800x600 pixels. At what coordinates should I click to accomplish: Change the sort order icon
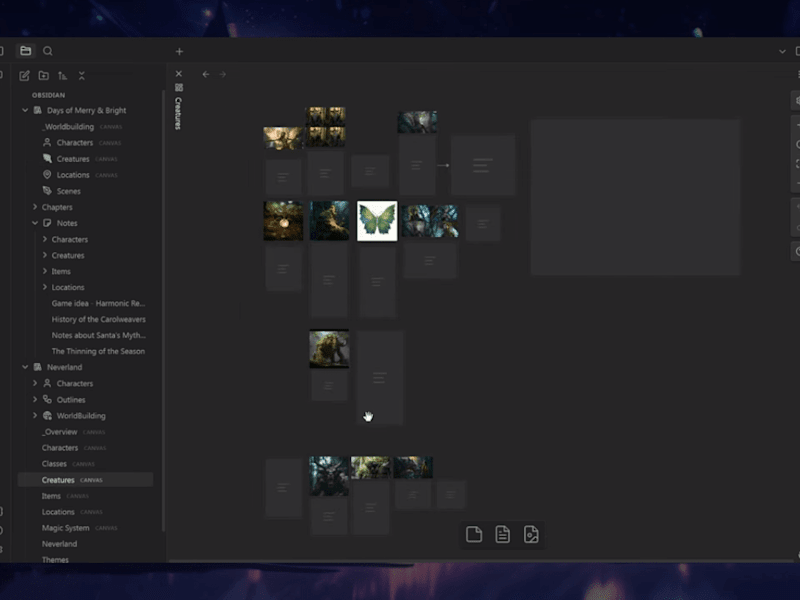(x=62, y=76)
